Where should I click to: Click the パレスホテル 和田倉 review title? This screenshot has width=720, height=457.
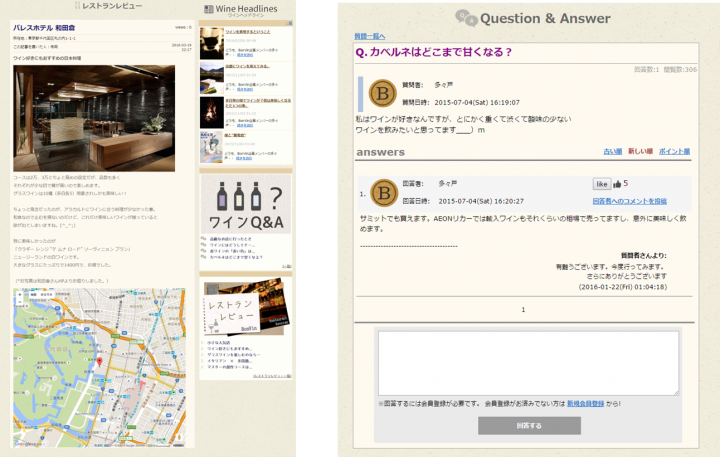[44, 28]
